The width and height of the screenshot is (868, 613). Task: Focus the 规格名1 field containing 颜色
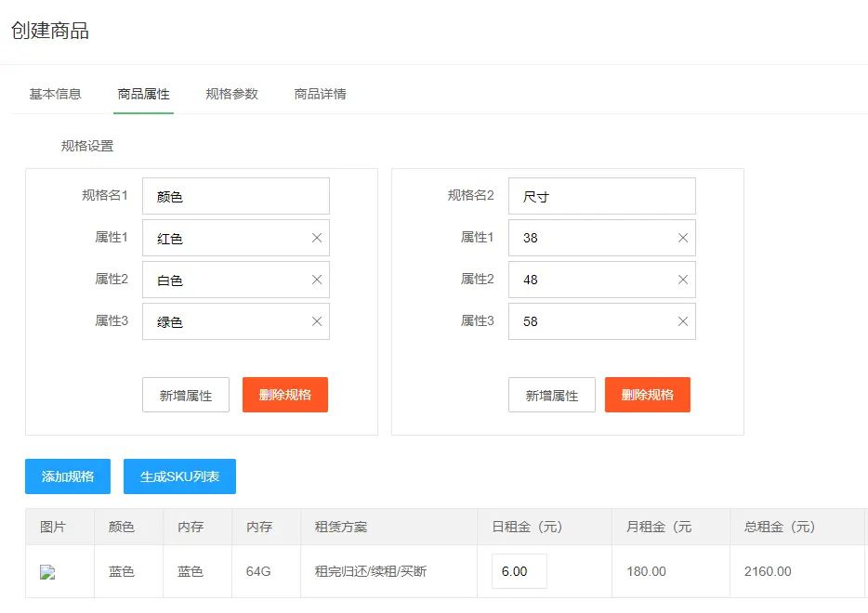click(235, 196)
